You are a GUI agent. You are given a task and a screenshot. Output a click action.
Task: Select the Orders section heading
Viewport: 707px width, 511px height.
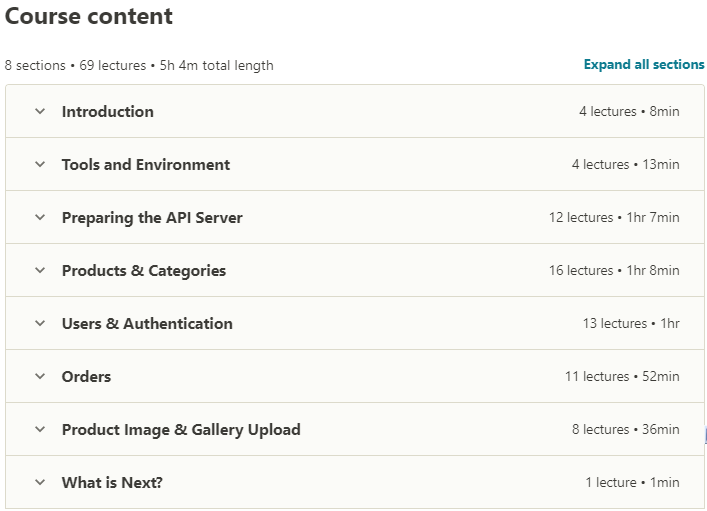(86, 377)
